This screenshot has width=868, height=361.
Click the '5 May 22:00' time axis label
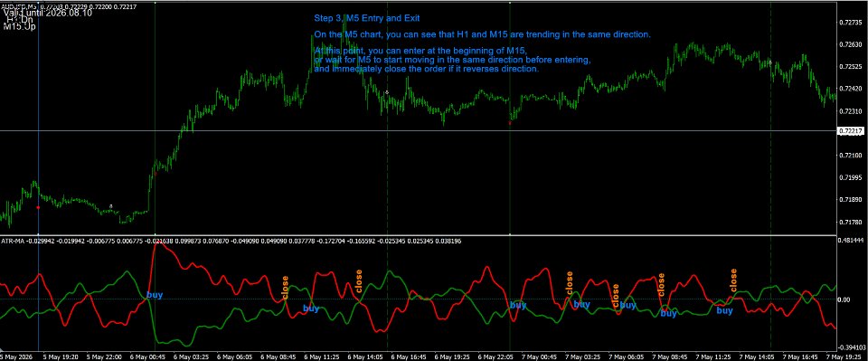[x=103, y=356]
